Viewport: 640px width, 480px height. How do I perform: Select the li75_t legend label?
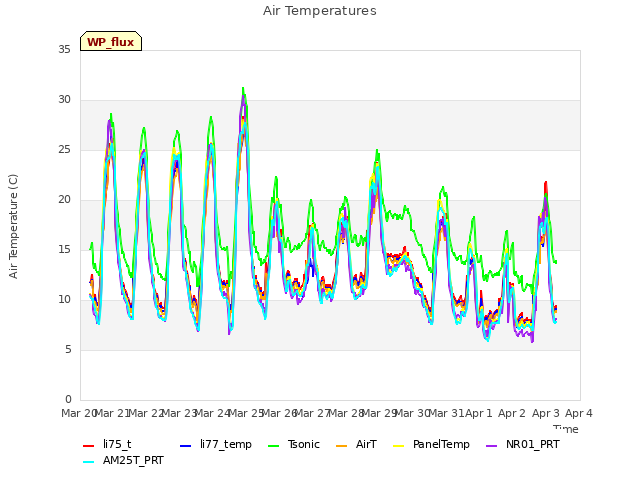click(x=117, y=444)
